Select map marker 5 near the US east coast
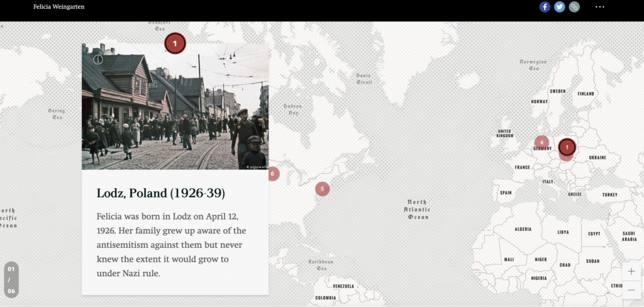This screenshot has height=307, width=644. pos(322,189)
